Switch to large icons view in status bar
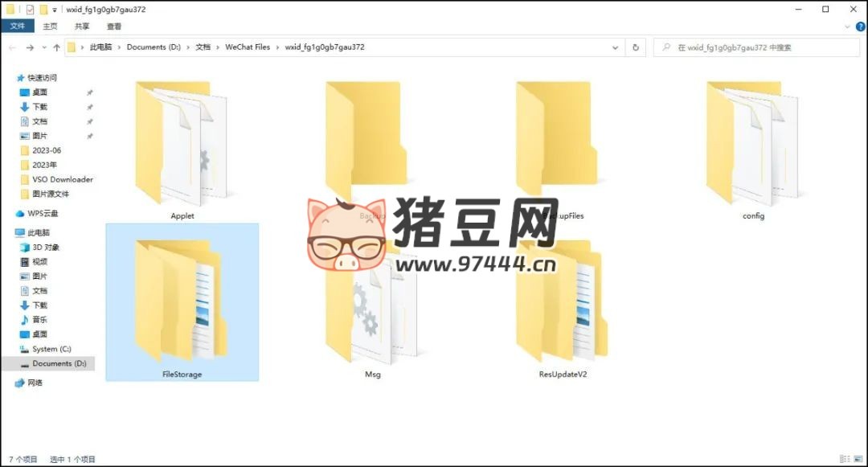The width and height of the screenshot is (868, 467). (857, 460)
